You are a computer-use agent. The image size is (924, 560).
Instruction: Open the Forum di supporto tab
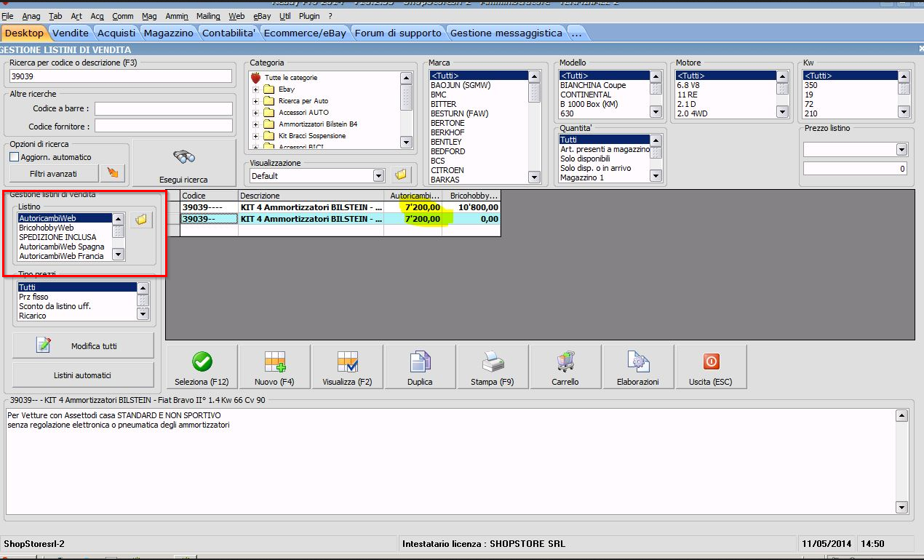(x=399, y=33)
